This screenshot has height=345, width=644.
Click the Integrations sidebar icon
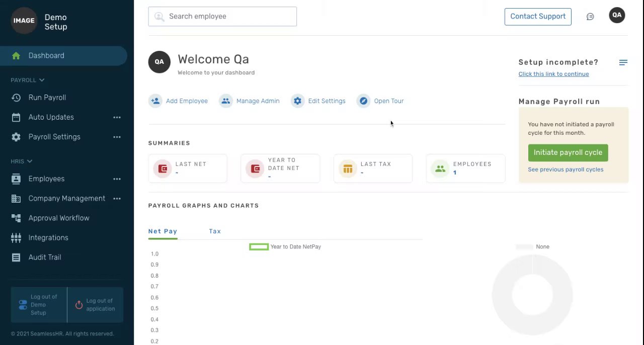16,238
